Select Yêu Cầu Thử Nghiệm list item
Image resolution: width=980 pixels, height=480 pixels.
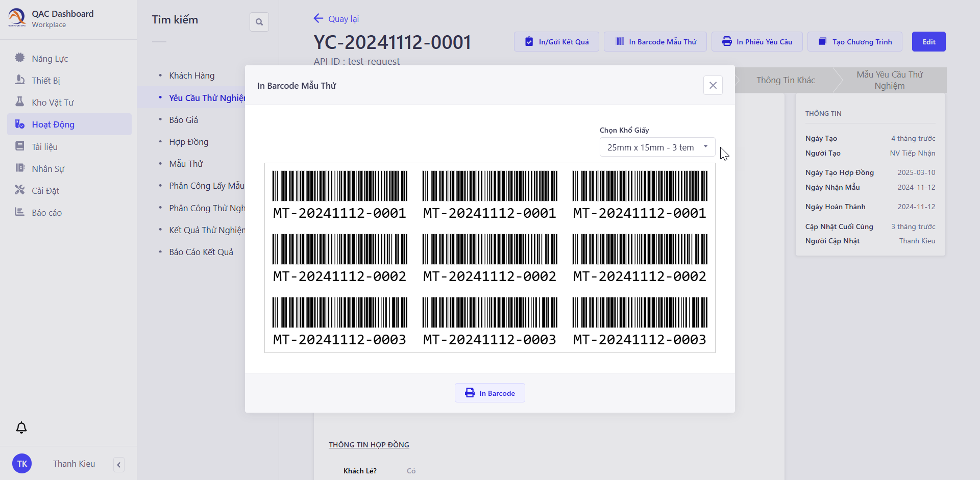(207, 98)
